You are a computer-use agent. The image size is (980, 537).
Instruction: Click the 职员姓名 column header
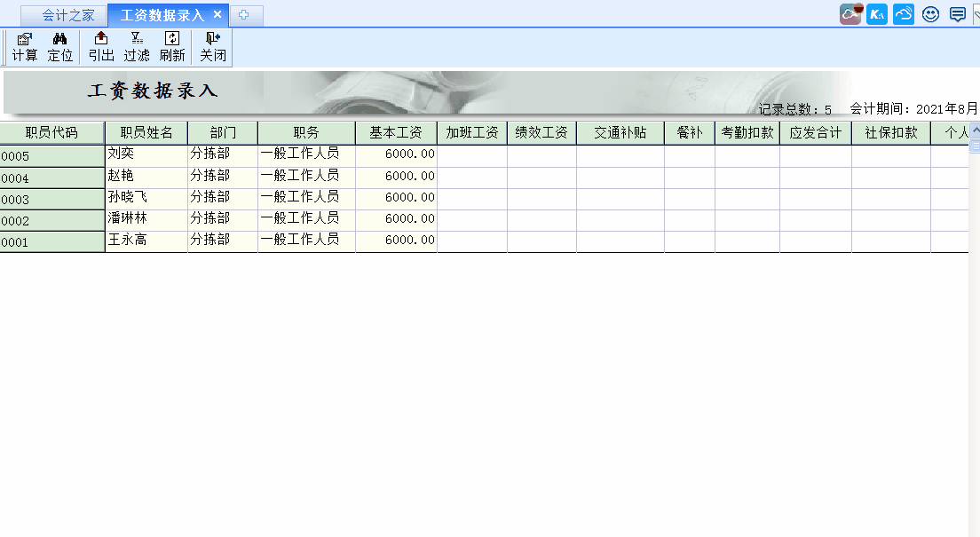point(146,133)
